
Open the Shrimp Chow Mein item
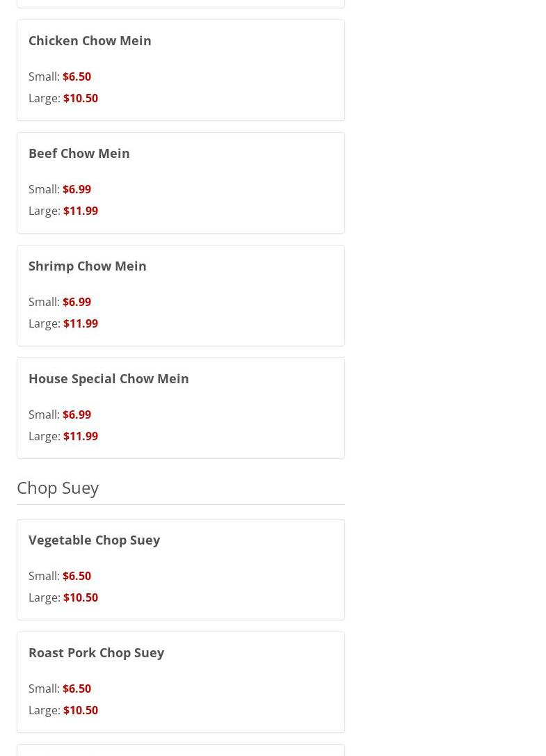(88, 266)
